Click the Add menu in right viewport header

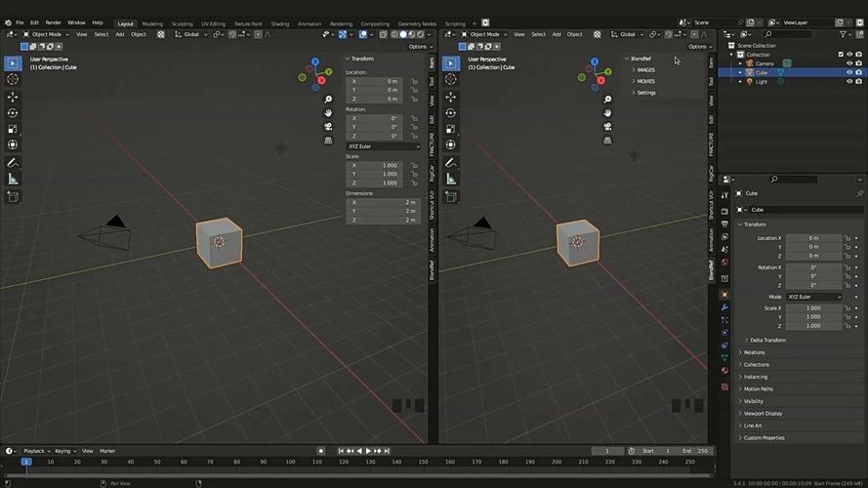click(x=557, y=34)
